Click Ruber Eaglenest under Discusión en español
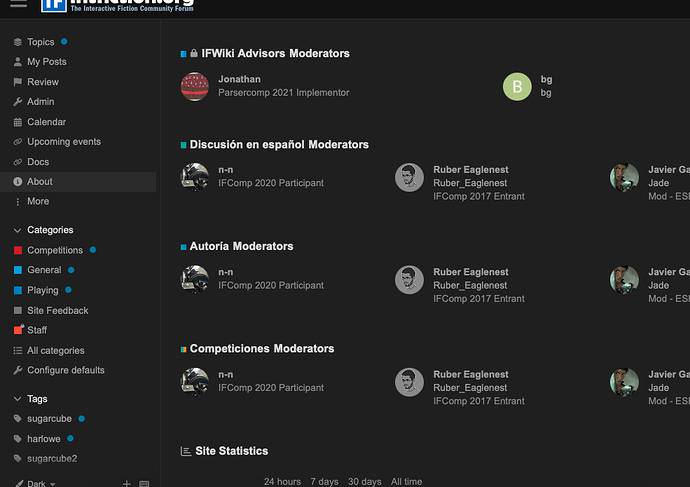 [471, 170]
